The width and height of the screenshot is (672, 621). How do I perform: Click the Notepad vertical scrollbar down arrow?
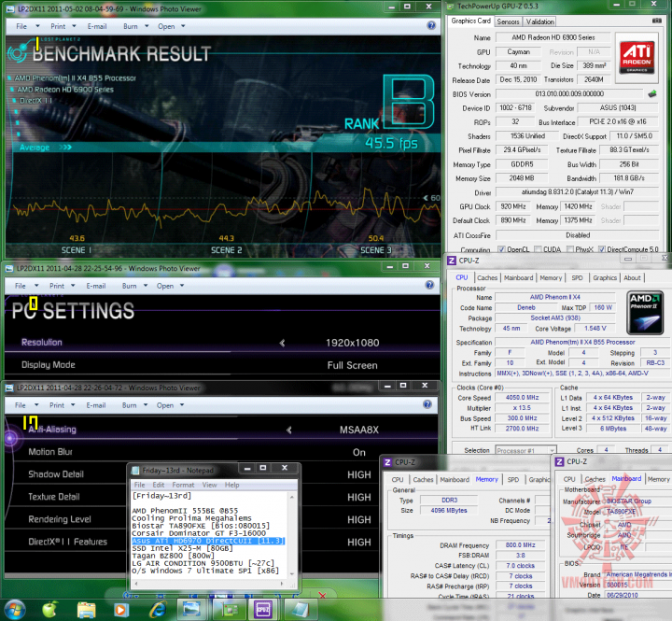coord(292,573)
